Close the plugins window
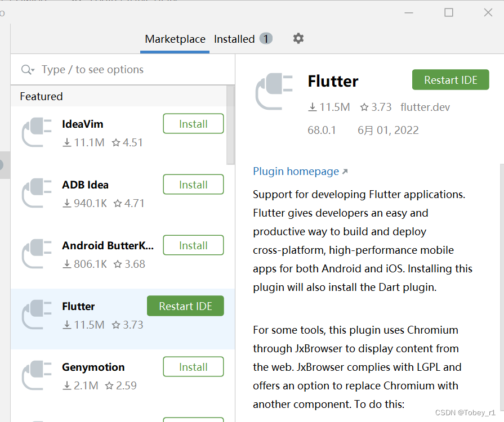The image size is (504, 422). (x=488, y=12)
